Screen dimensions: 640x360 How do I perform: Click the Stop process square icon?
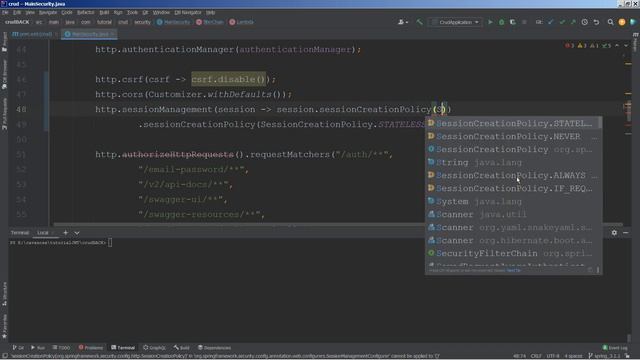point(524,22)
